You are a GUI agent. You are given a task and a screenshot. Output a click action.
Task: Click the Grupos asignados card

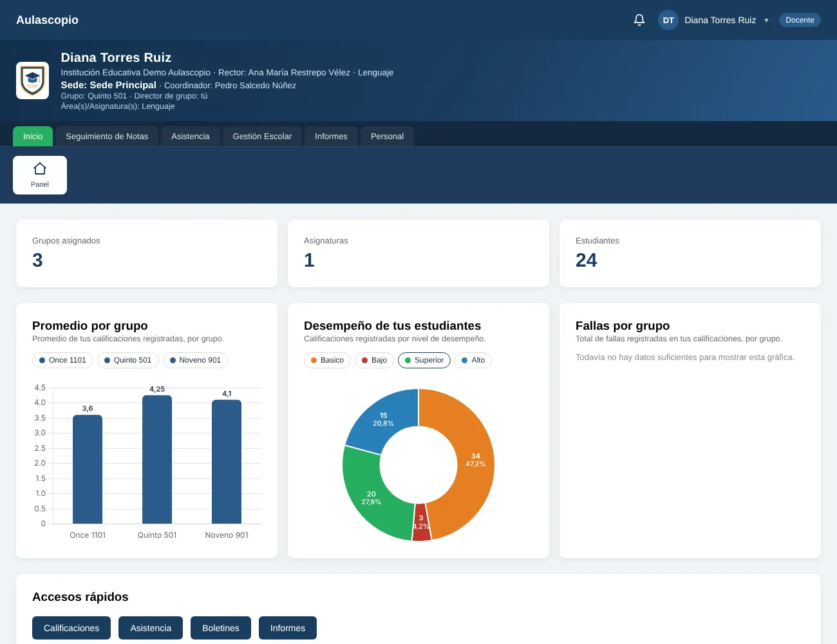pos(147,254)
